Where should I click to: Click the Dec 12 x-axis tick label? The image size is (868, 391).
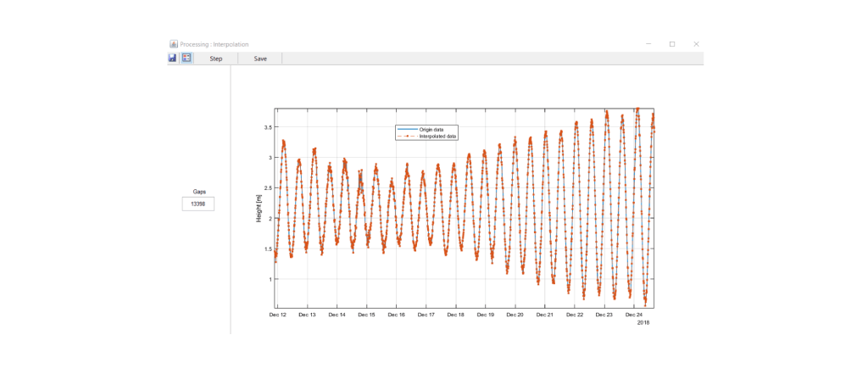[278, 315]
